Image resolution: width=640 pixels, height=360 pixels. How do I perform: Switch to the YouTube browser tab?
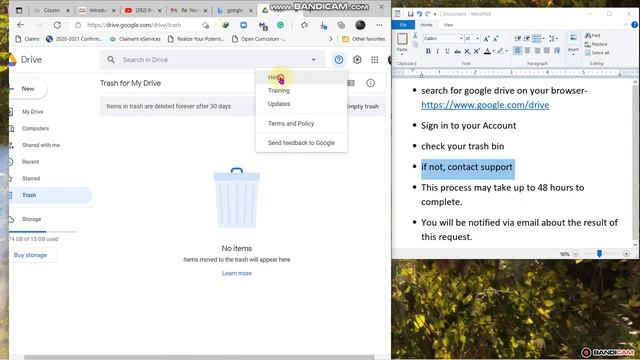click(x=142, y=10)
